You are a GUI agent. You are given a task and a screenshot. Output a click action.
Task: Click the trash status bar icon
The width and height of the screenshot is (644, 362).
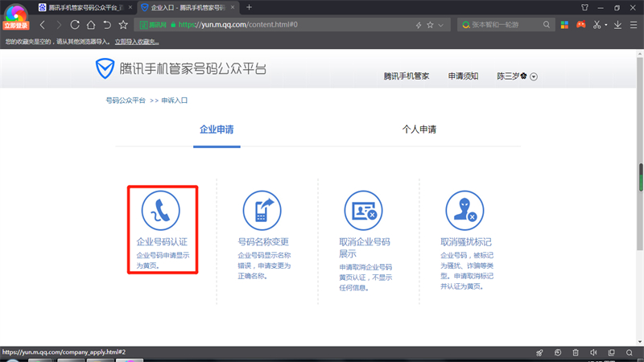[576, 352]
